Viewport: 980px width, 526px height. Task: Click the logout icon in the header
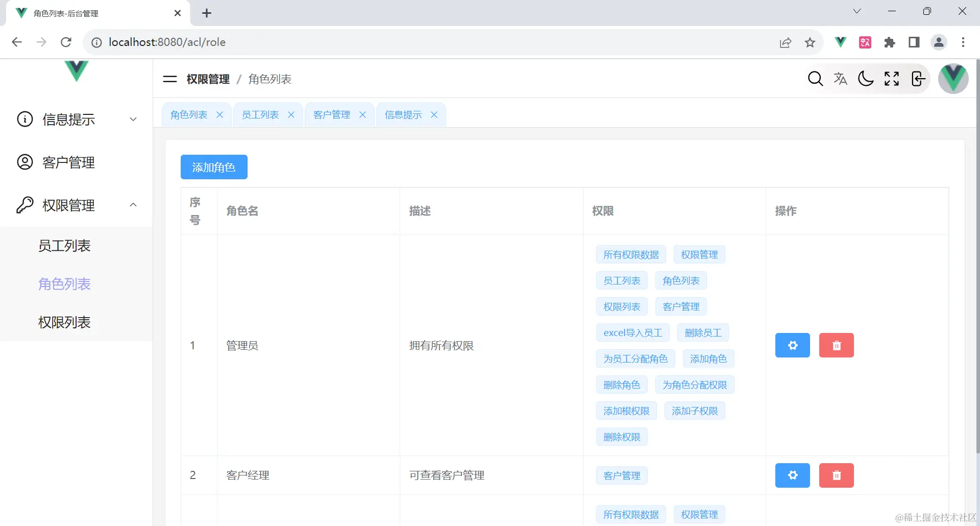918,79
